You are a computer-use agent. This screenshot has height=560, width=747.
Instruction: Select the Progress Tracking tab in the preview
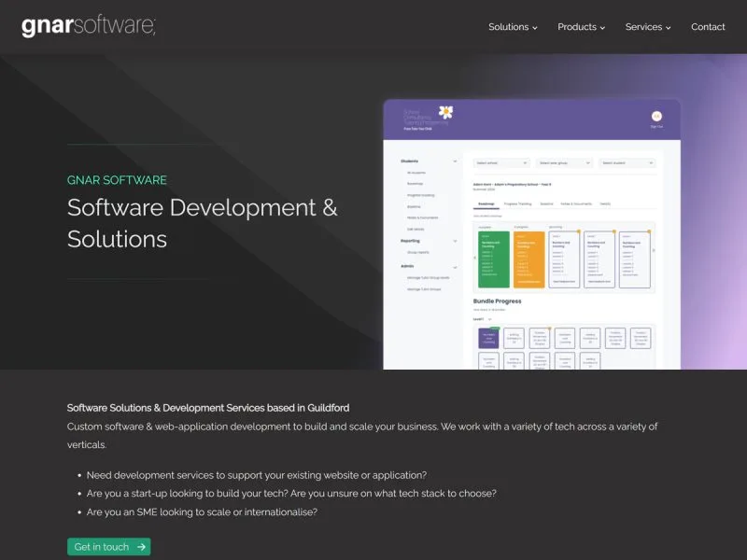click(518, 203)
